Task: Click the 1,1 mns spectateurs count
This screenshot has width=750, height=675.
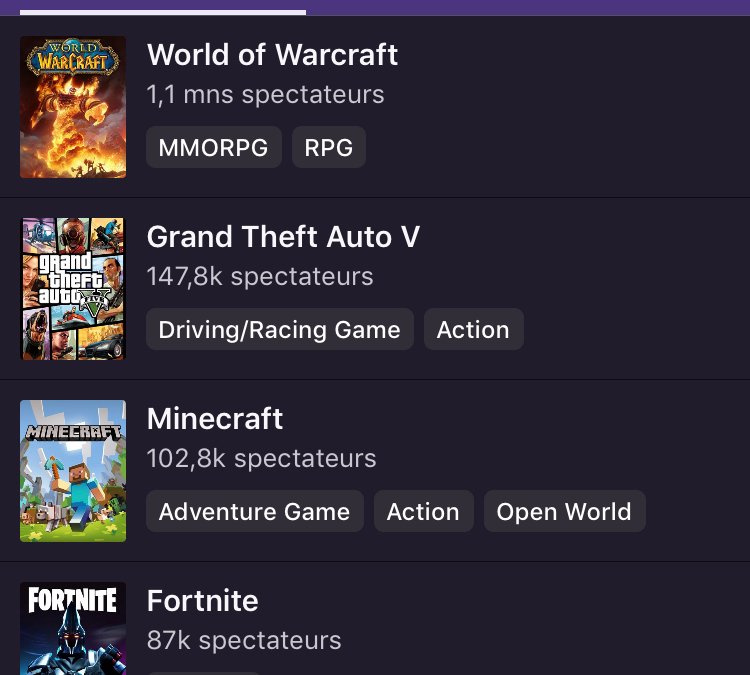Action: (x=265, y=94)
